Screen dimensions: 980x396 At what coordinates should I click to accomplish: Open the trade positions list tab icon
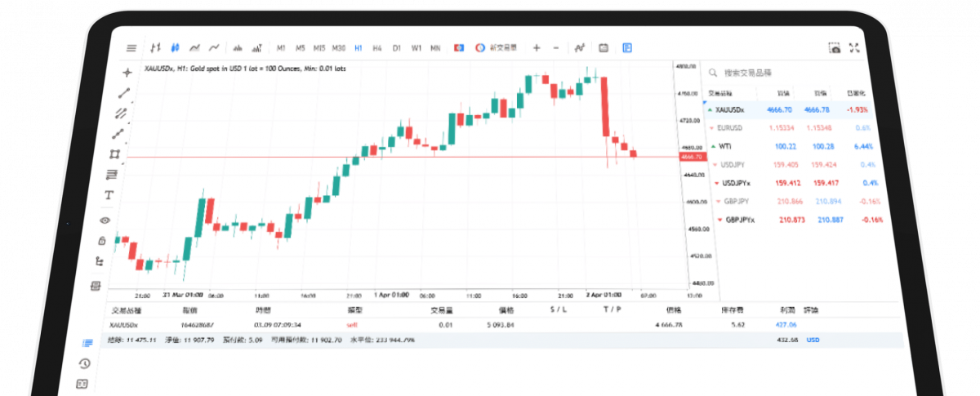(87, 343)
